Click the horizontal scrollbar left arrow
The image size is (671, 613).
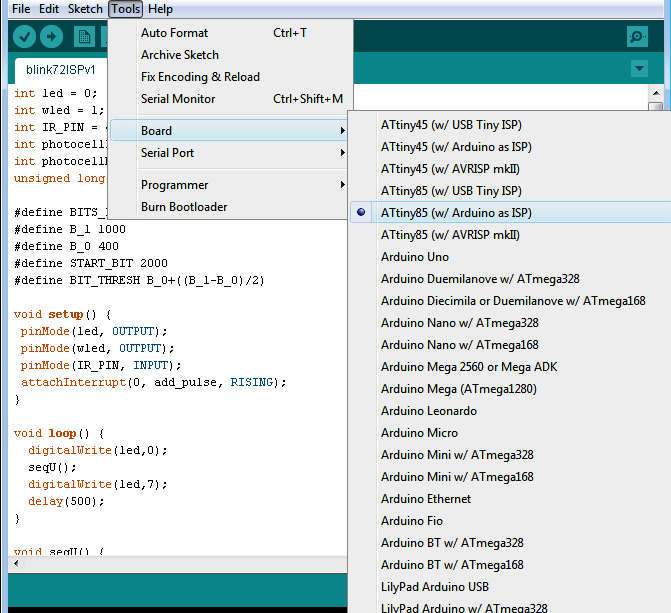click(x=16, y=563)
